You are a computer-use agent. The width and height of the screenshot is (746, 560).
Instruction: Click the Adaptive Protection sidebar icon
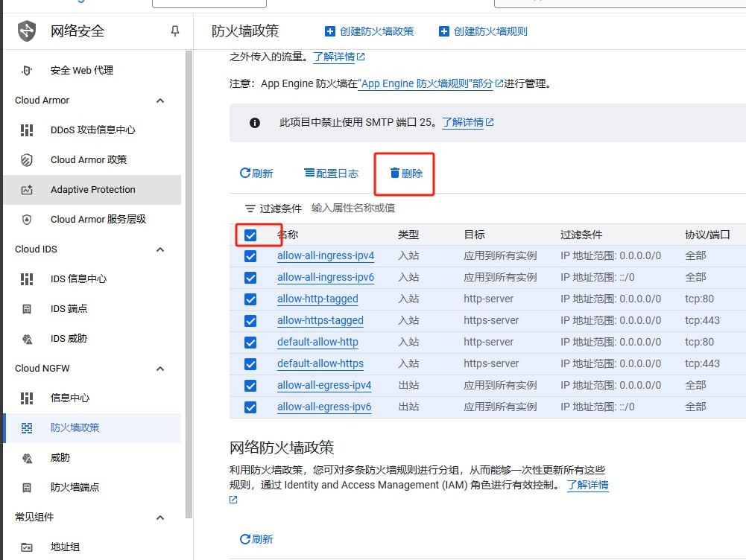tap(27, 190)
